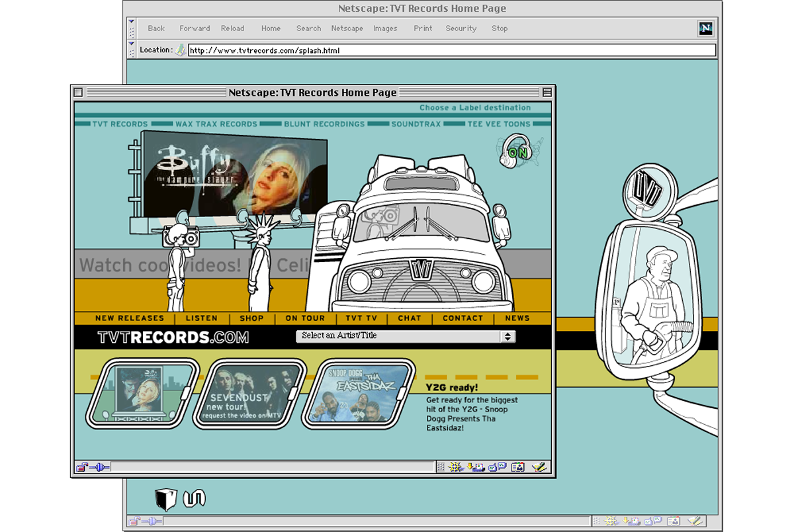Open the Sevendust new tour thumbnail
794x532 pixels.
[x=250, y=395]
